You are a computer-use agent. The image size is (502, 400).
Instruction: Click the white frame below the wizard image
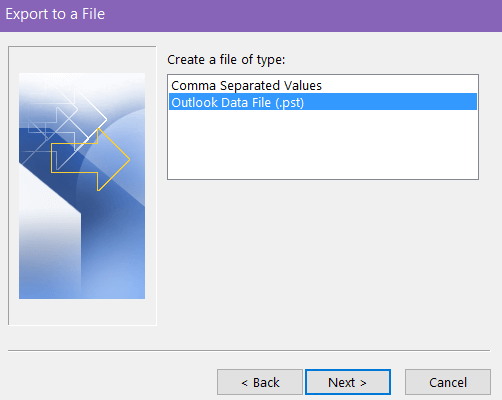click(82, 312)
